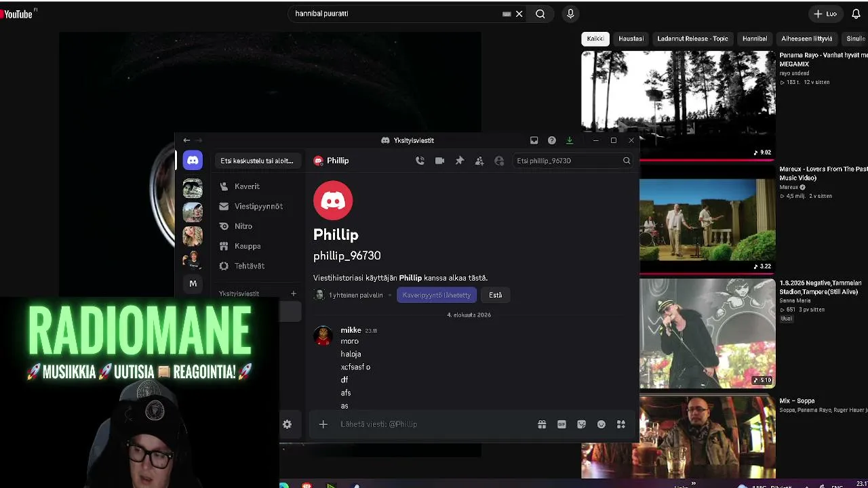The height and width of the screenshot is (488, 868).
Task: Open the GIF picker
Action: point(561,424)
